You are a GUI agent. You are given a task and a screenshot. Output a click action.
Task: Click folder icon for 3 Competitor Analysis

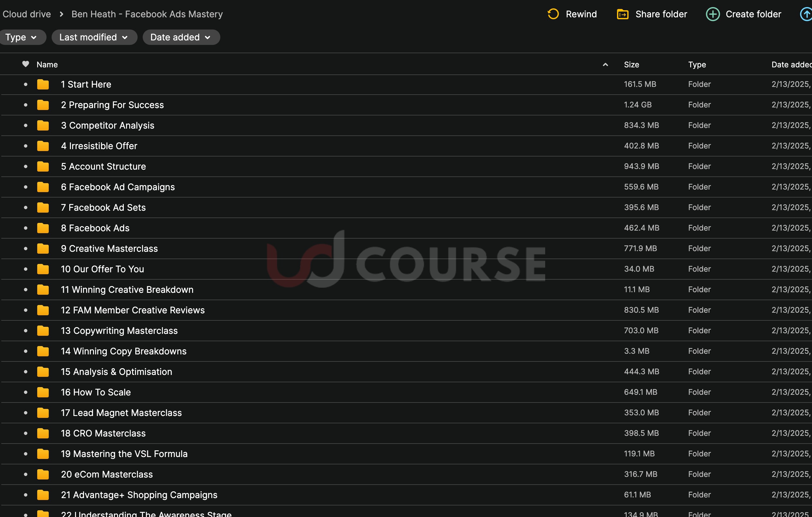click(x=43, y=125)
